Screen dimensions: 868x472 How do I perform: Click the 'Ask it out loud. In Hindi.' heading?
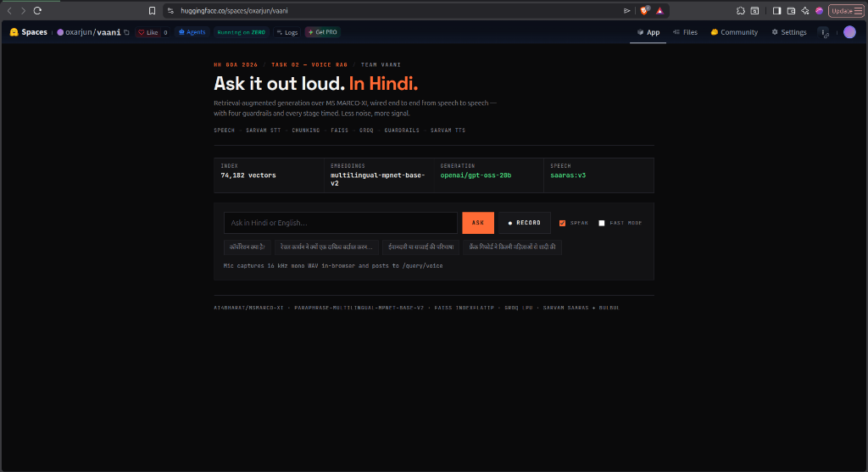[315, 84]
